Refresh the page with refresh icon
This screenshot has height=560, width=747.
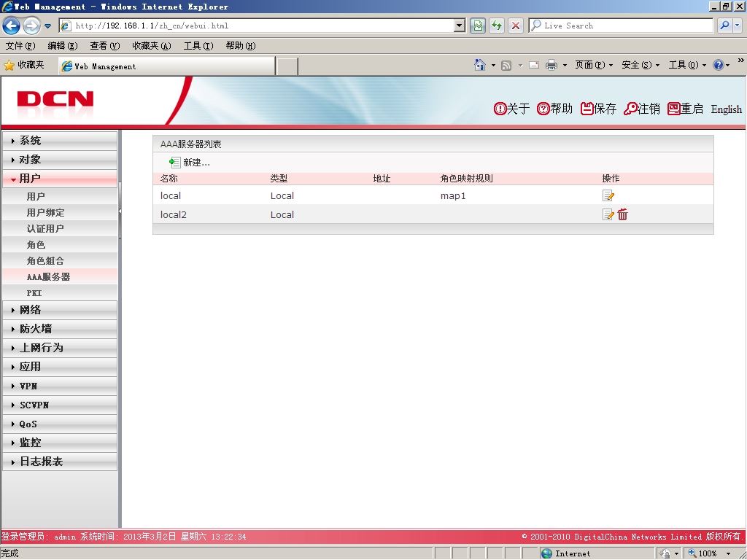(x=497, y=26)
